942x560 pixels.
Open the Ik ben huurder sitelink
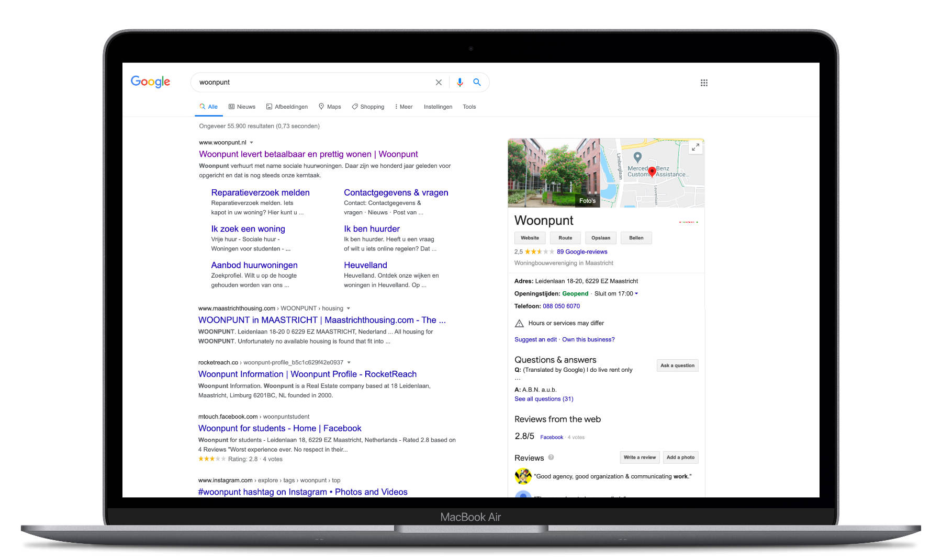click(x=372, y=228)
